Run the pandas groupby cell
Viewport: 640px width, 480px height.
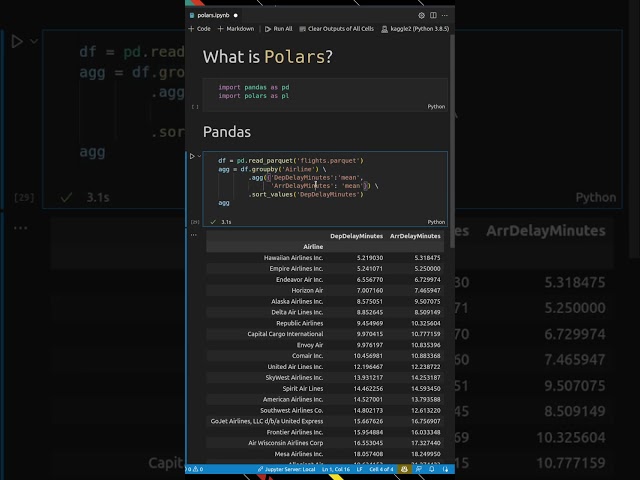coord(192,156)
